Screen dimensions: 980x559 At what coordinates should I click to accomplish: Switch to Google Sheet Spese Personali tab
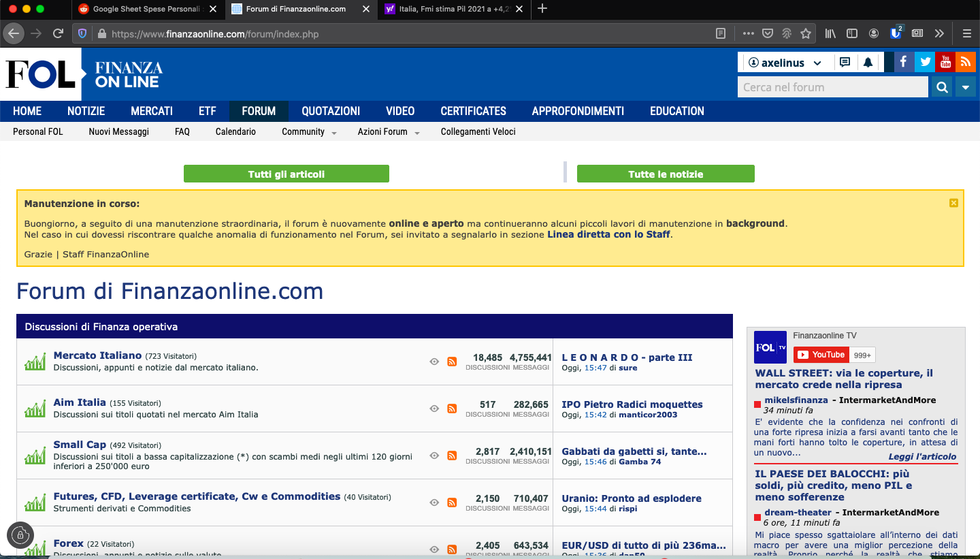click(x=147, y=9)
